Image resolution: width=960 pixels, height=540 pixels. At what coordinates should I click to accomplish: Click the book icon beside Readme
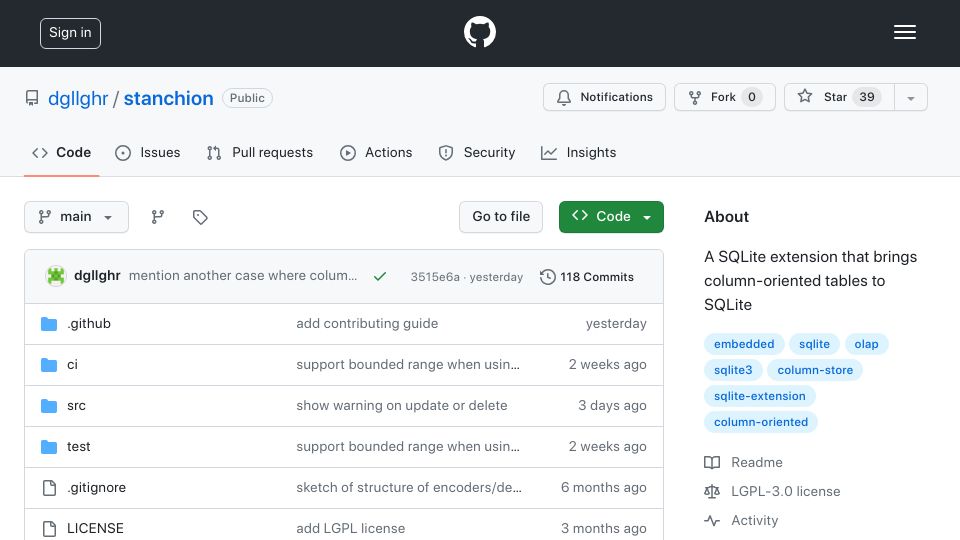point(712,462)
